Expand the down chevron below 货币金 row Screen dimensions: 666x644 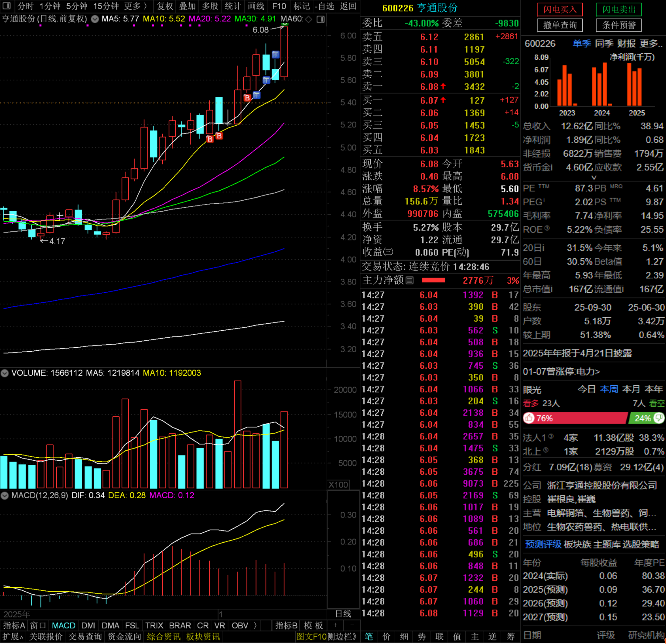pos(594,178)
